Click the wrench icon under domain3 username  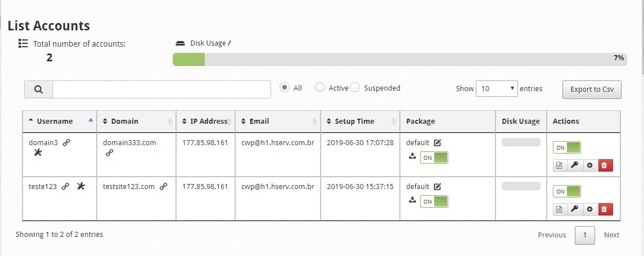click(38, 153)
